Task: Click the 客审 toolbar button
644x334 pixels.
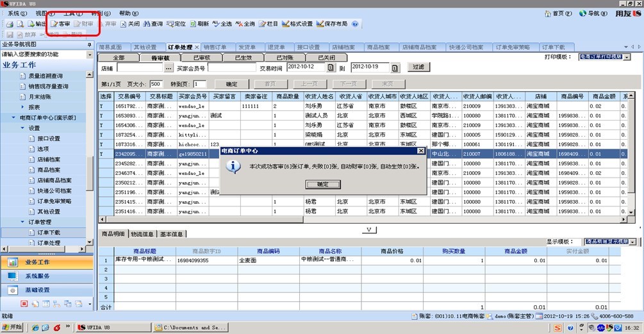Action: tap(60, 24)
